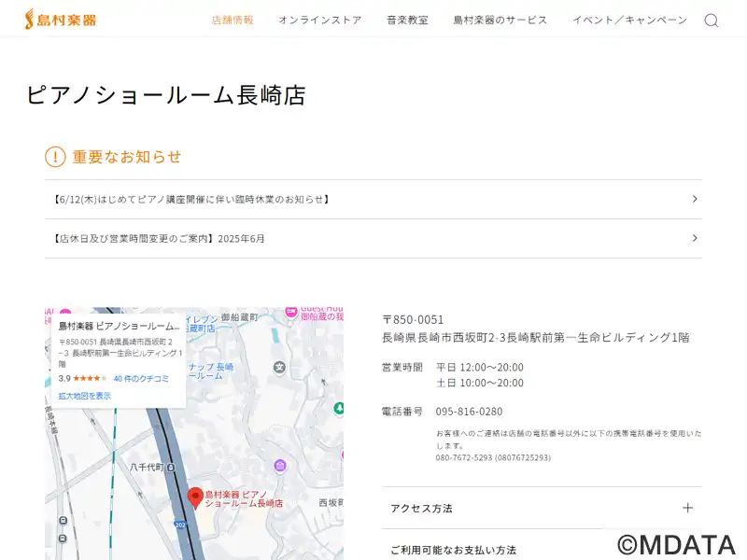
Task: Click the important notice exclamation icon
Action: pos(55,157)
